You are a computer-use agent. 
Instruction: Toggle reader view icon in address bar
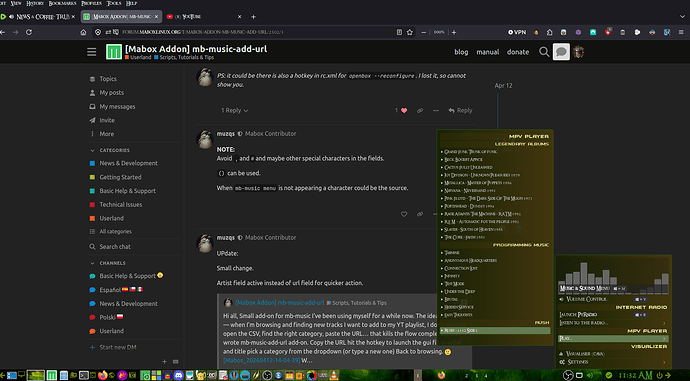point(399,32)
